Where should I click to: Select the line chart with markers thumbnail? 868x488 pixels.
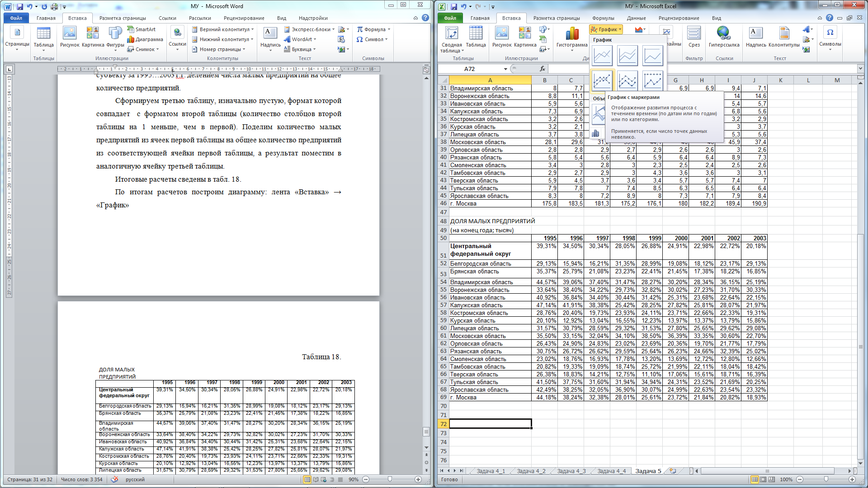coord(602,80)
